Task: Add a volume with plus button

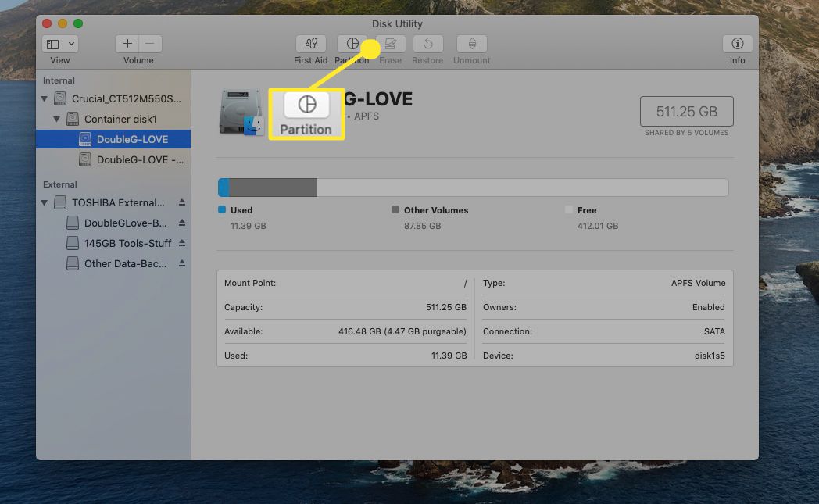Action: click(127, 45)
